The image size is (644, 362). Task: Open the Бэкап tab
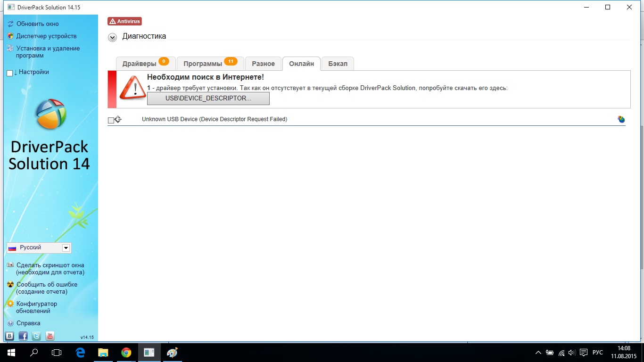[x=338, y=64]
